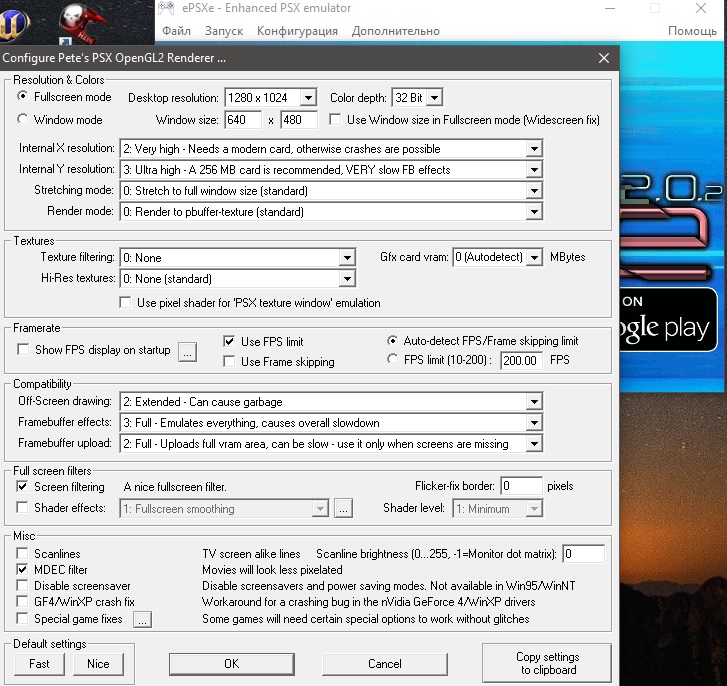727x686 pixels.
Task: Click the Window size width field
Action: tap(243, 120)
